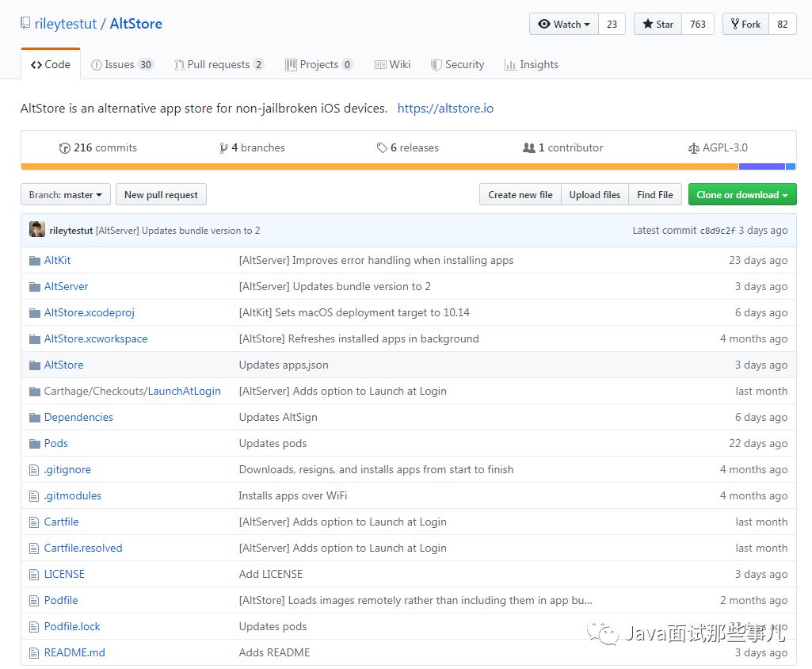
Task: Open the Issues tab
Action: pos(122,64)
